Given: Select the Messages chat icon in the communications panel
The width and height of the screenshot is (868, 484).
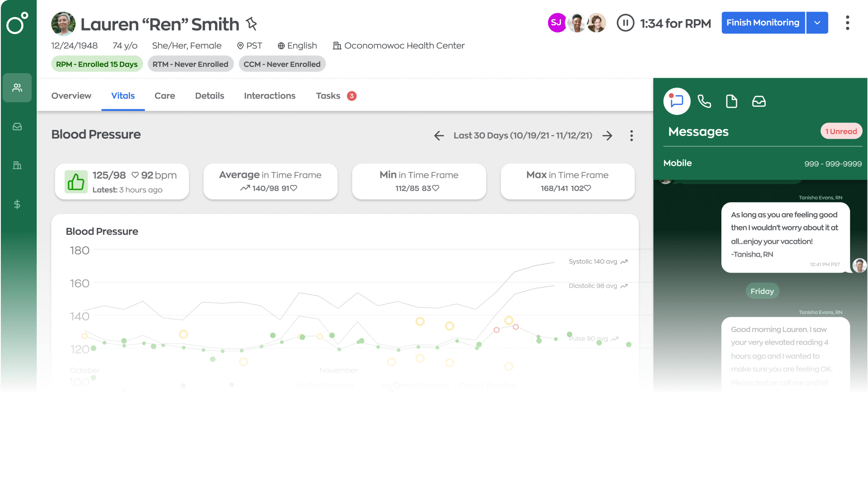Looking at the screenshot, I should pos(677,101).
